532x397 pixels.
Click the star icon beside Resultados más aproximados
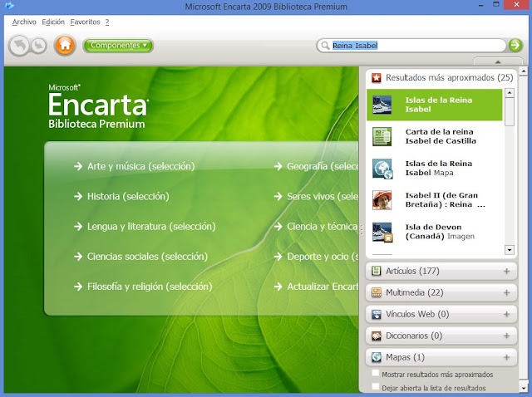pyautogui.click(x=376, y=77)
